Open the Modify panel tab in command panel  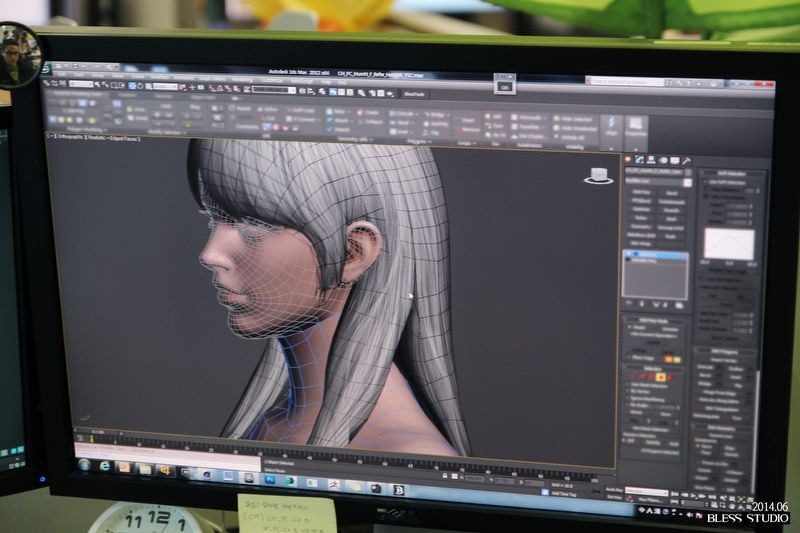coord(638,159)
